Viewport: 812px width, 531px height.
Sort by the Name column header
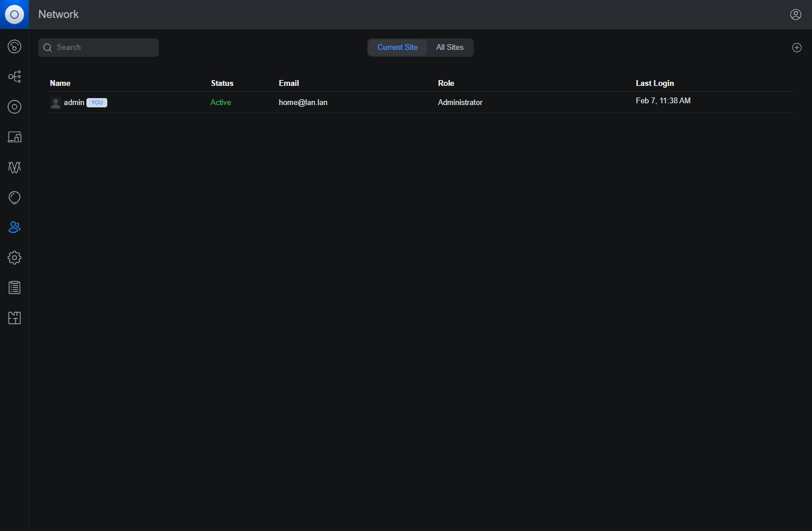[x=60, y=83]
